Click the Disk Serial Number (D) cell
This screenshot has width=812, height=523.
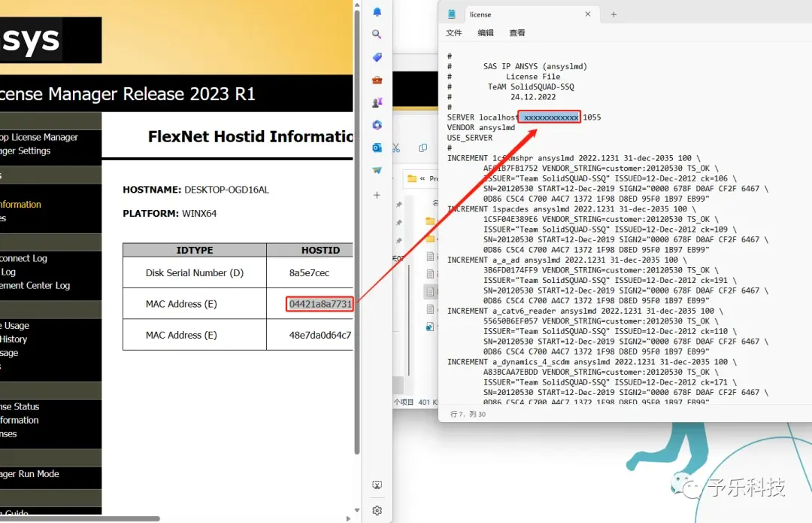pos(195,272)
